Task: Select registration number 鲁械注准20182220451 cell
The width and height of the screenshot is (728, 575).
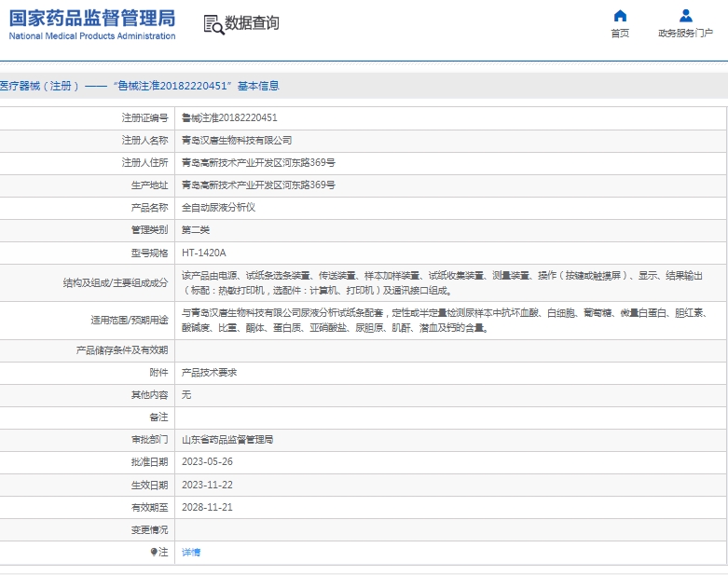Action: [x=229, y=117]
